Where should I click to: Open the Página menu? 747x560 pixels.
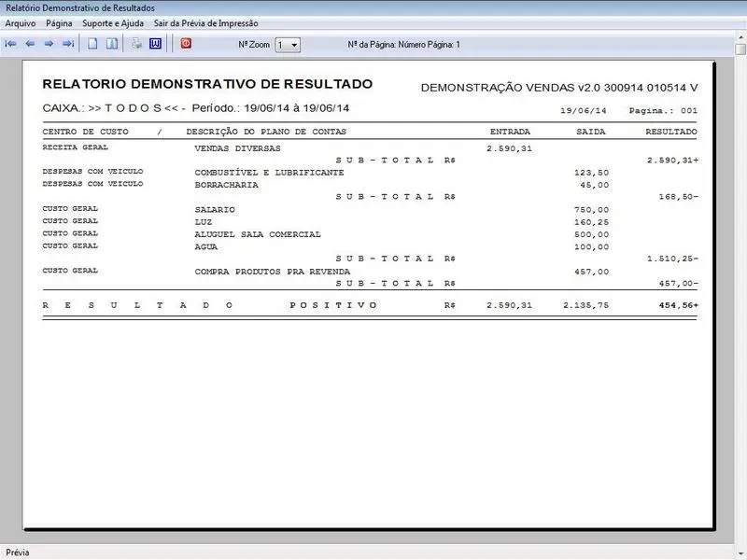point(59,23)
